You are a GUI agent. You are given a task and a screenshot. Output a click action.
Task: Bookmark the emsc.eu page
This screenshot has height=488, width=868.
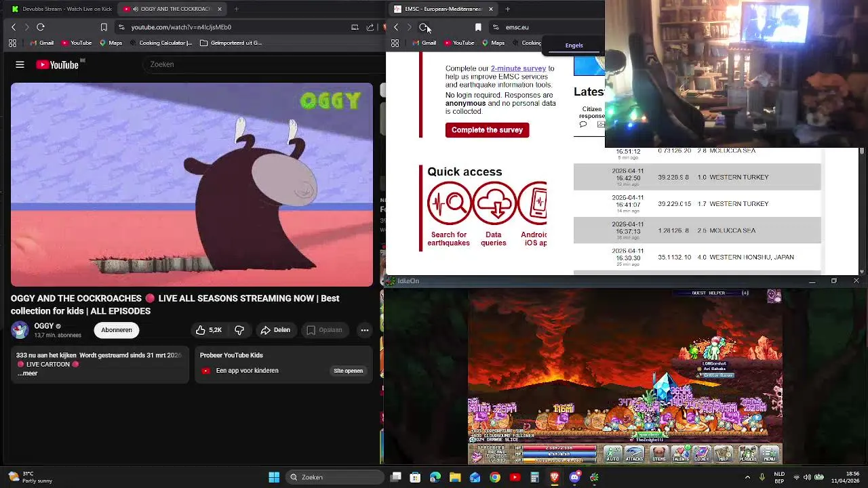click(478, 27)
